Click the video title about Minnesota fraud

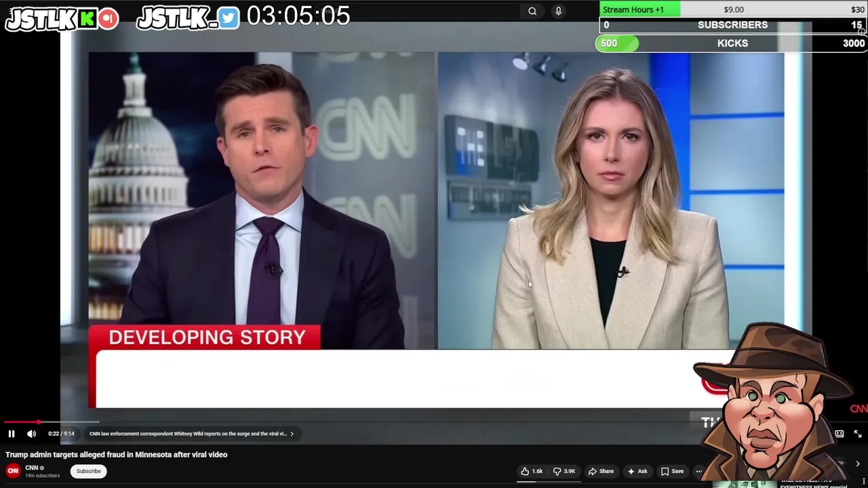[116, 455]
